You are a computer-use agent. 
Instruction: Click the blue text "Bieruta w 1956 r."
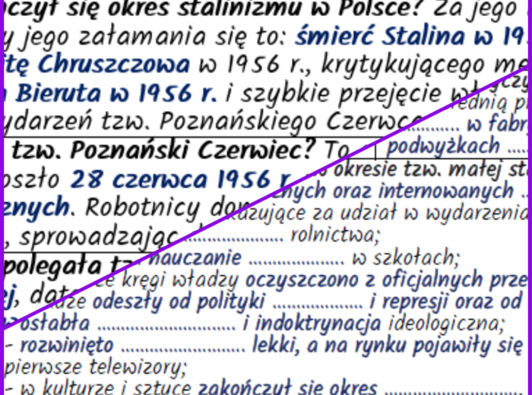coord(116,93)
